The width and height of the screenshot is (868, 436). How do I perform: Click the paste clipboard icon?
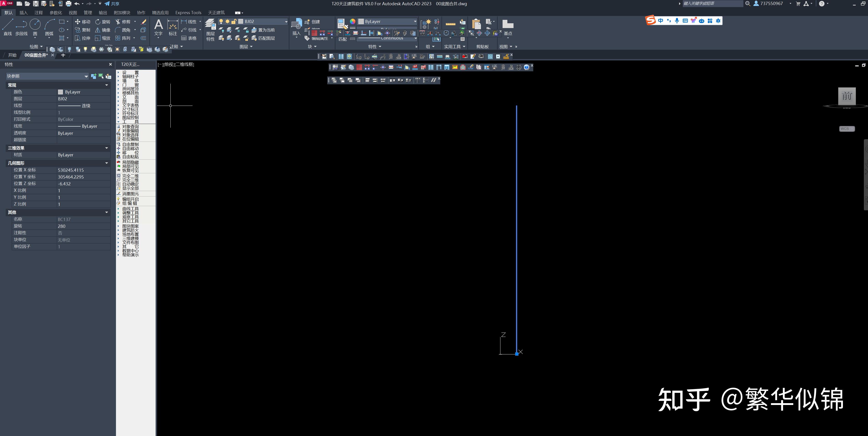tap(476, 24)
